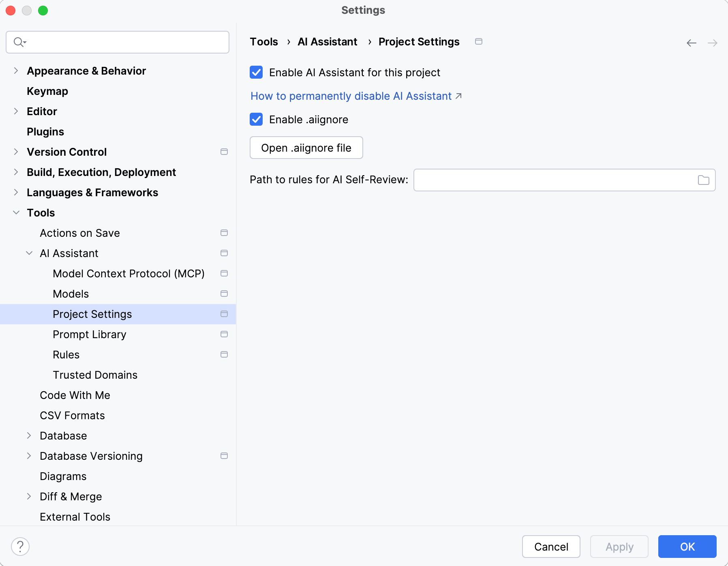The width and height of the screenshot is (728, 566).
Task: Click project-level icon next to Prompt Library
Action: coord(224,334)
